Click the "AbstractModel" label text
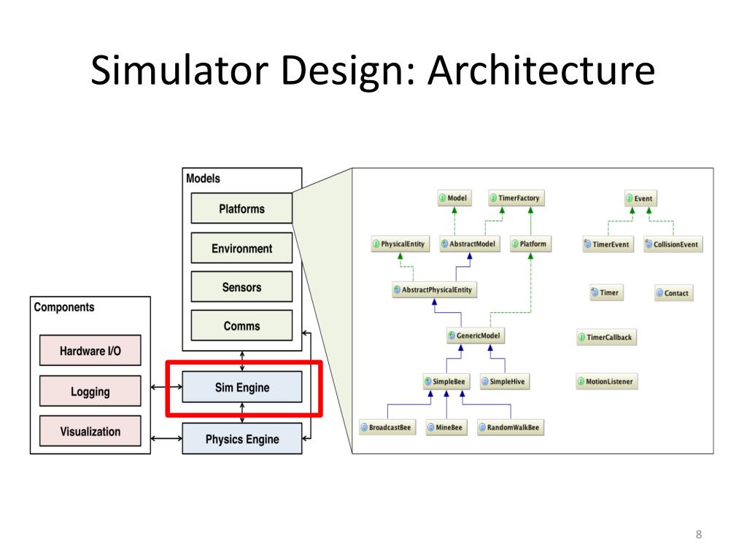747x560 pixels. [x=473, y=244]
